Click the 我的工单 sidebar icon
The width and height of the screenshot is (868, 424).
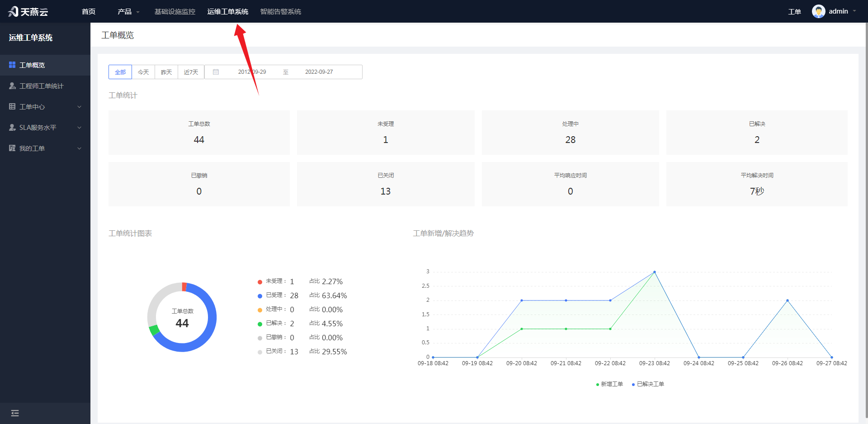(12, 148)
